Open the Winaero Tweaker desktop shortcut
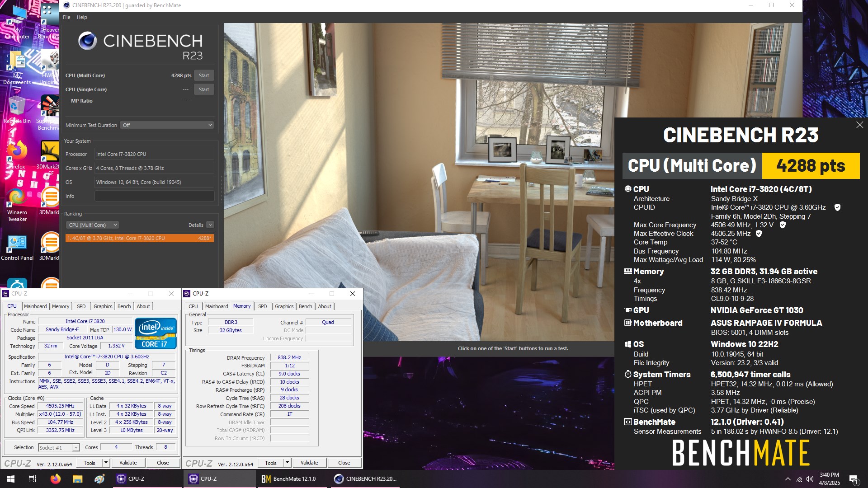The image size is (868, 488). [17, 205]
